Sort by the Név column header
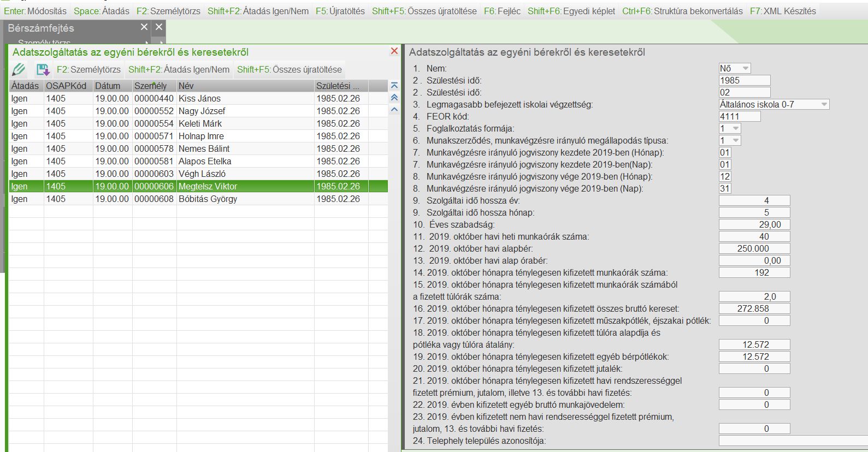 (245, 86)
